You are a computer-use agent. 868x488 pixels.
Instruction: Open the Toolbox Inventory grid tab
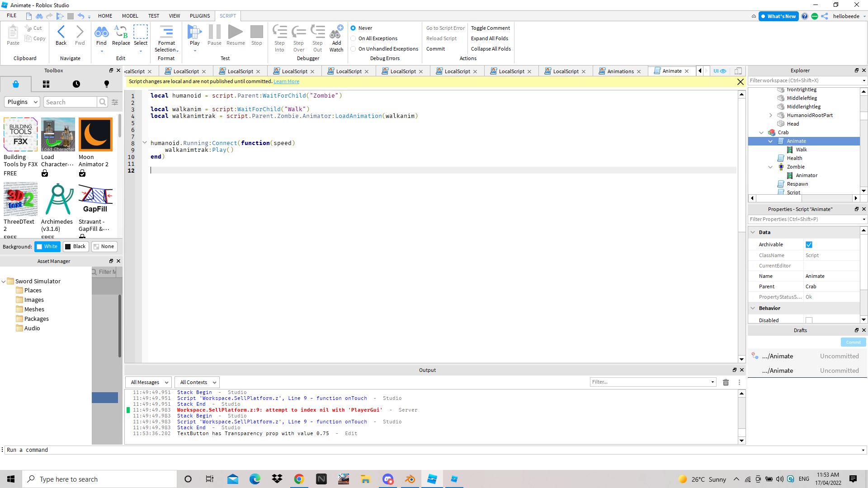click(46, 84)
